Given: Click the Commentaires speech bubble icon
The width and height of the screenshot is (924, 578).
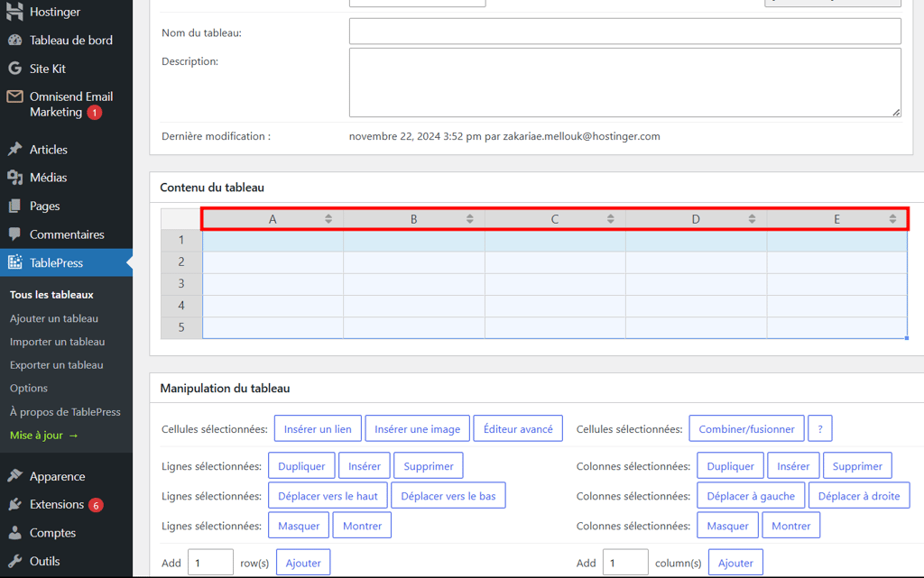Looking at the screenshot, I should pos(14,234).
